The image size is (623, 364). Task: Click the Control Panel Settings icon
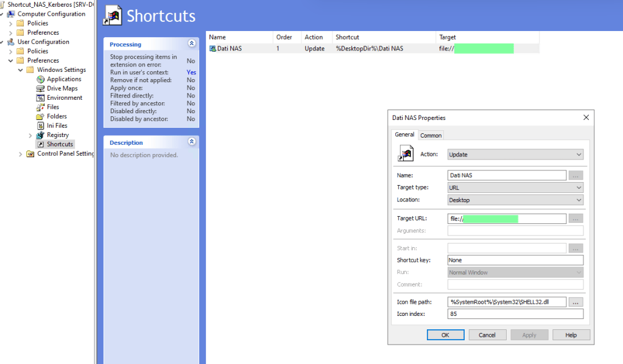(x=30, y=153)
